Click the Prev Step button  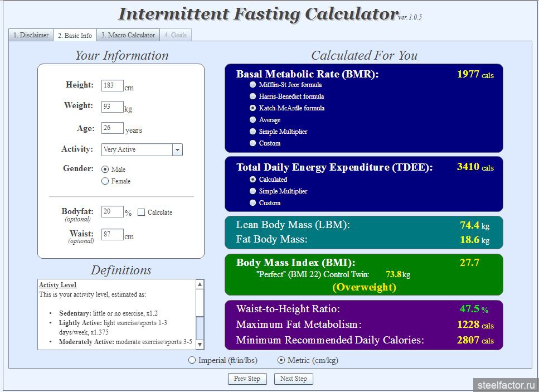click(x=247, y=379)
